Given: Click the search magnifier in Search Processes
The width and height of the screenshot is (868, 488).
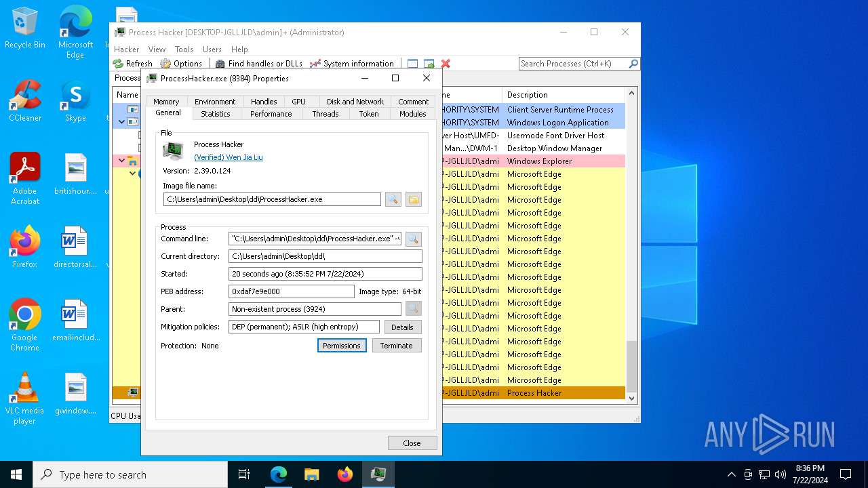Looking at the screenshot, I should [633, 63].
